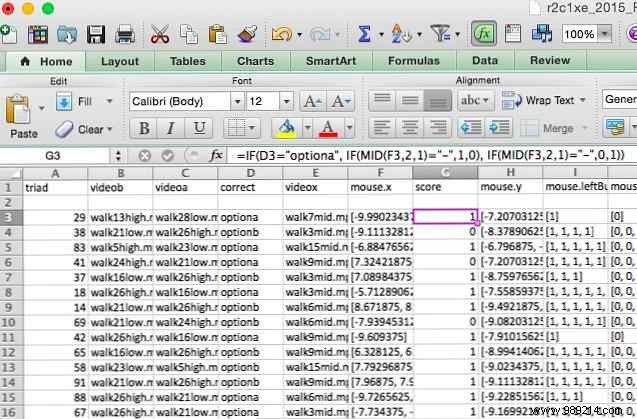This screenshot has width=637, height=419.
Task: Expand the Wrap Text dropdown arrow
Action: tap(583, 100)
